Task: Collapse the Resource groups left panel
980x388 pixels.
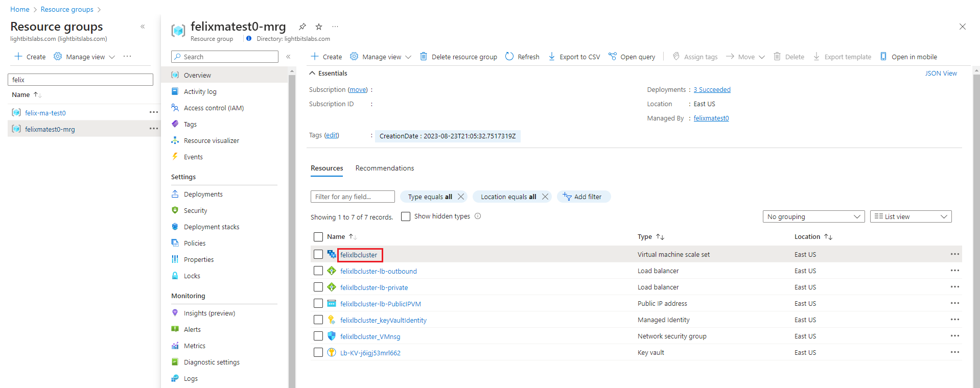Action: pyautogui.click(x=143, y=27)
